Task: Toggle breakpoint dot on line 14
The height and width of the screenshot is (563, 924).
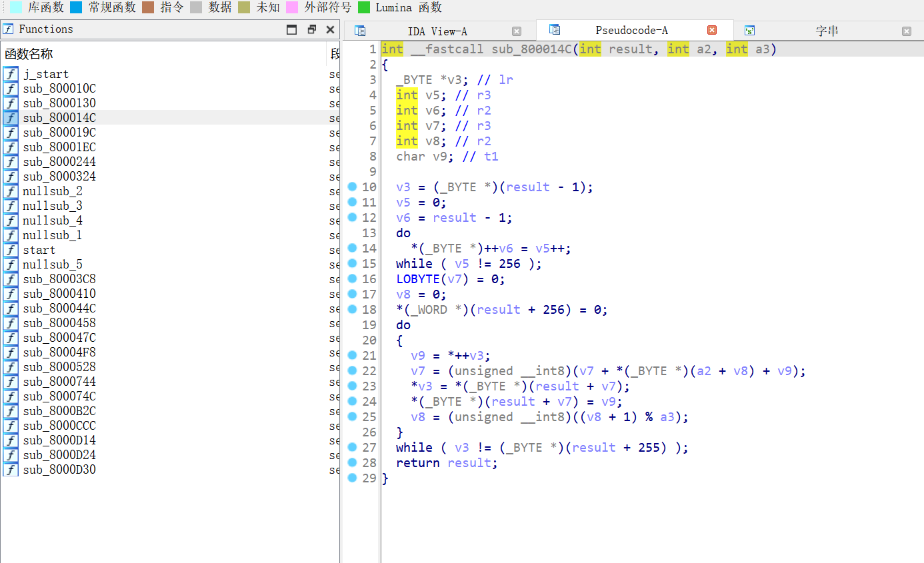Action: point(352,248)
